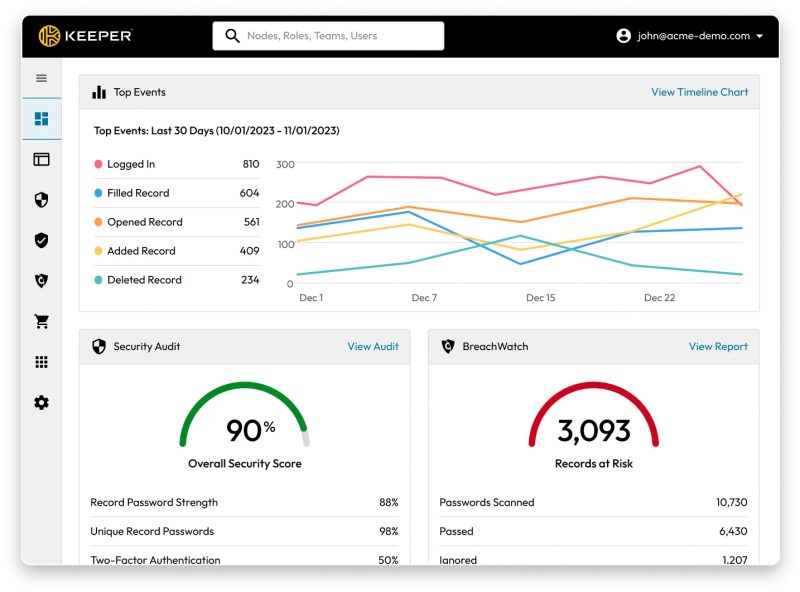Image resolution: width=800 pixels, height=592 pixels.
Task: Open the shopping cart sidebar icon
Action: click(41, 321)
